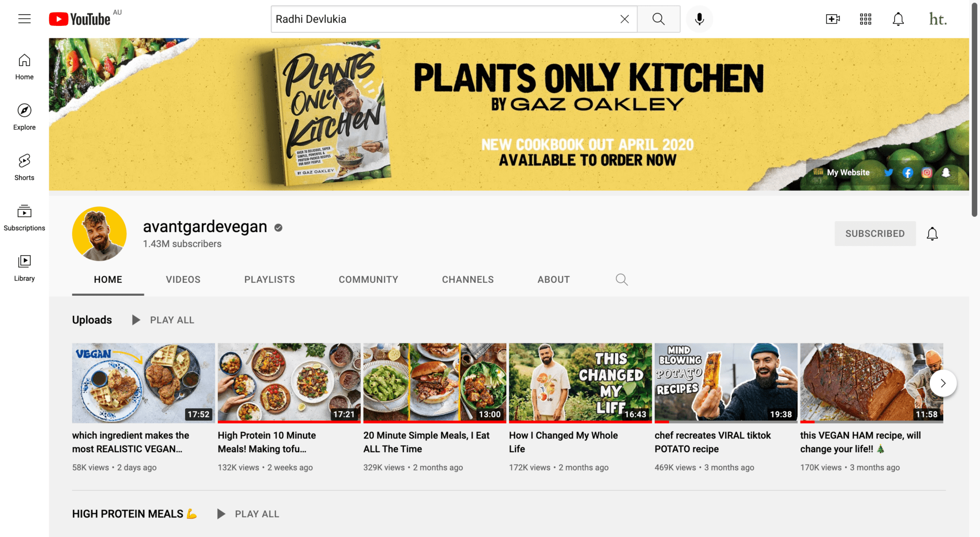
Task: Search within the channel
Action: pyautogui.click(x=622, y=280)
